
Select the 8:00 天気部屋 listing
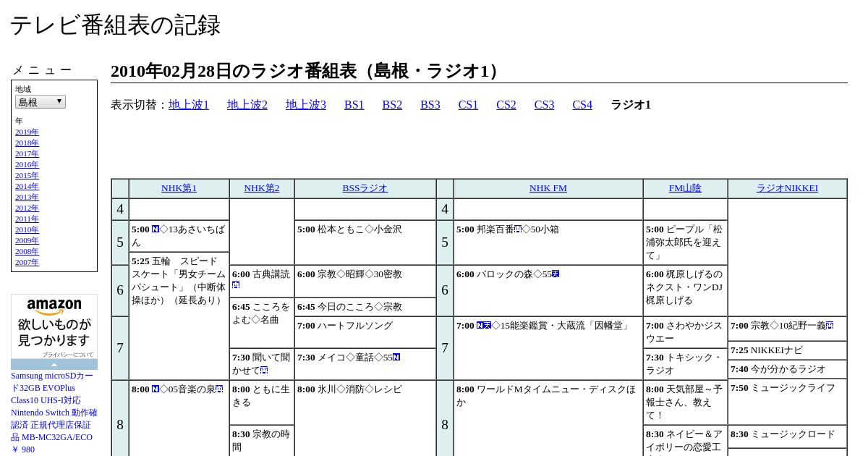[685, 402]
